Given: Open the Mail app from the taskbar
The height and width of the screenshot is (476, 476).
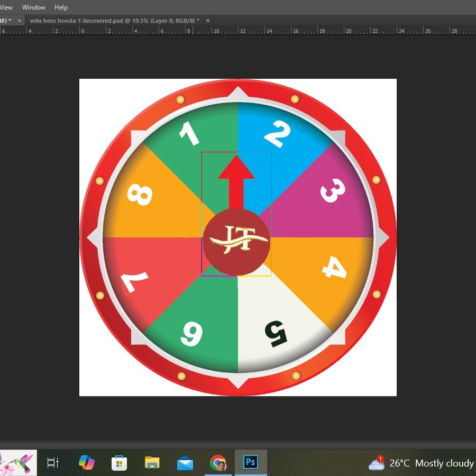Looking at the screenshot, I should (185, 462).
